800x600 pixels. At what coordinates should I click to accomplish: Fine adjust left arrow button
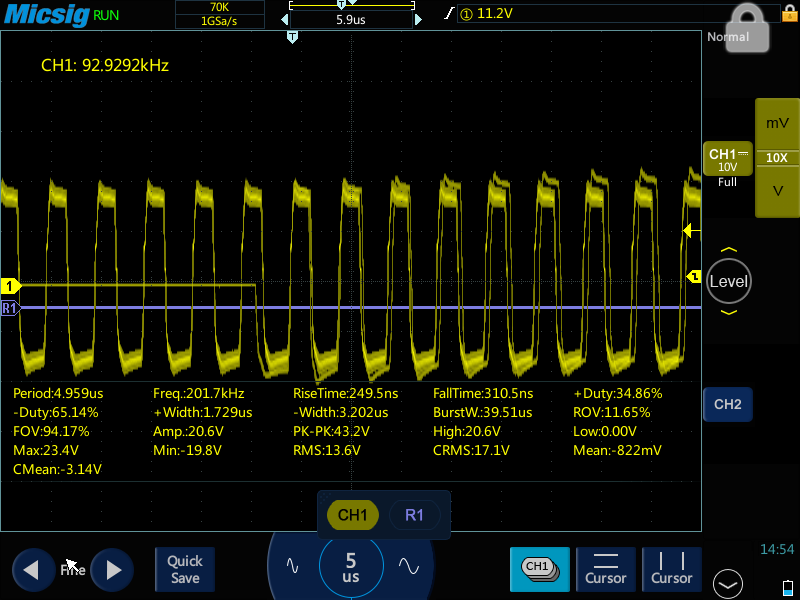[33, 570]
